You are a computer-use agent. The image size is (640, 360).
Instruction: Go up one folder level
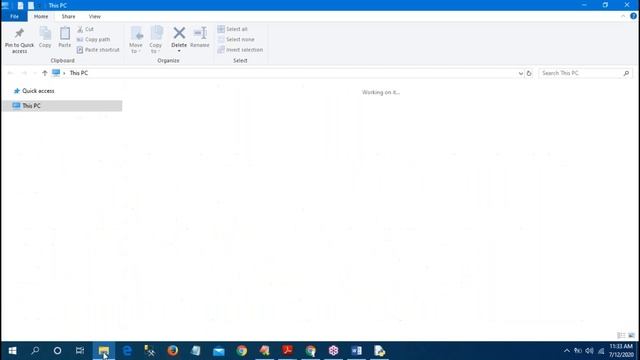click(44, 73)
